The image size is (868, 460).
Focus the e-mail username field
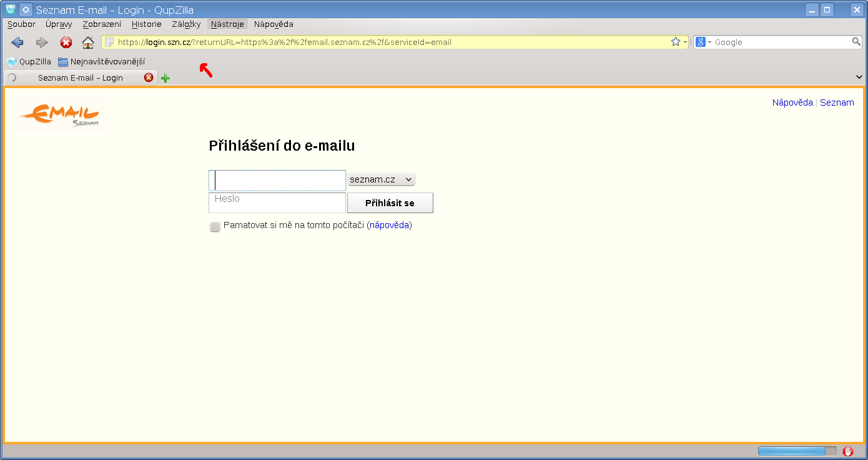click(277, 180)
